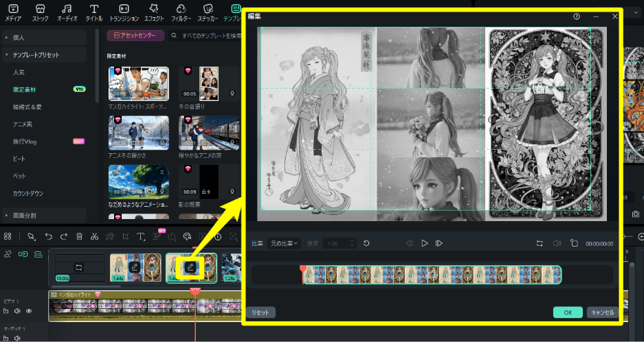The image size is (644, 342).
Task: Click the rotate crop icon beside timecode
Action: click(574, 244)
